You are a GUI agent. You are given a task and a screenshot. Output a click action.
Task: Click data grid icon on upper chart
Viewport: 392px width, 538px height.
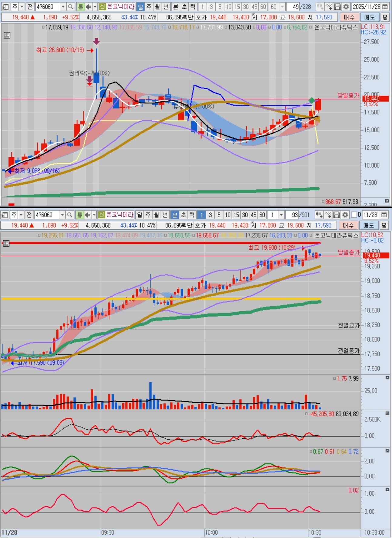coord(7,35)
